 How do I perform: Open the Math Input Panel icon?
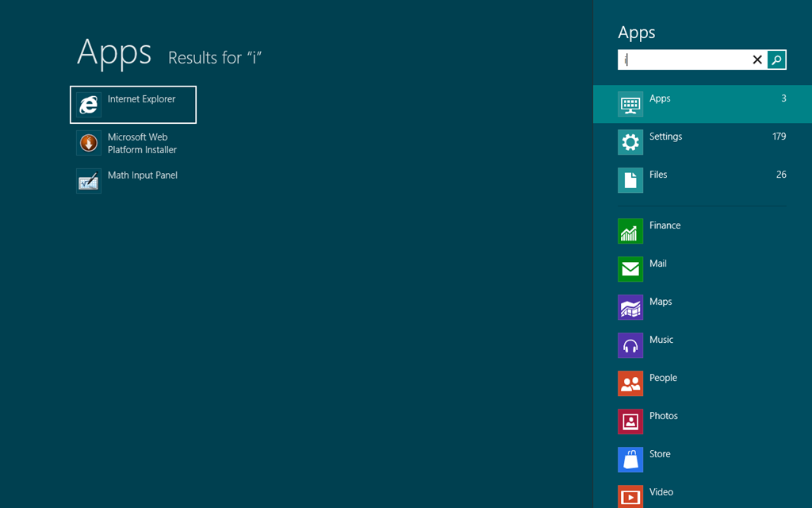[x=89, y=181]
